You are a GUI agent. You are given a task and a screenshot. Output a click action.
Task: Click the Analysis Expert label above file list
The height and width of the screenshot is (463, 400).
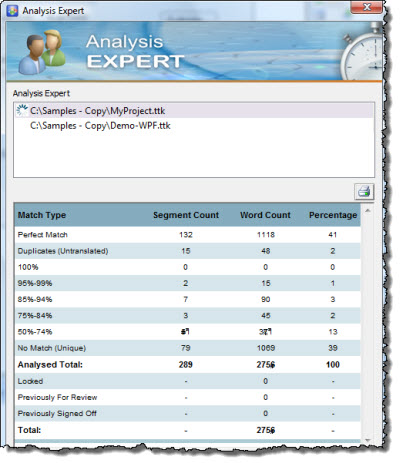point(41,93)
